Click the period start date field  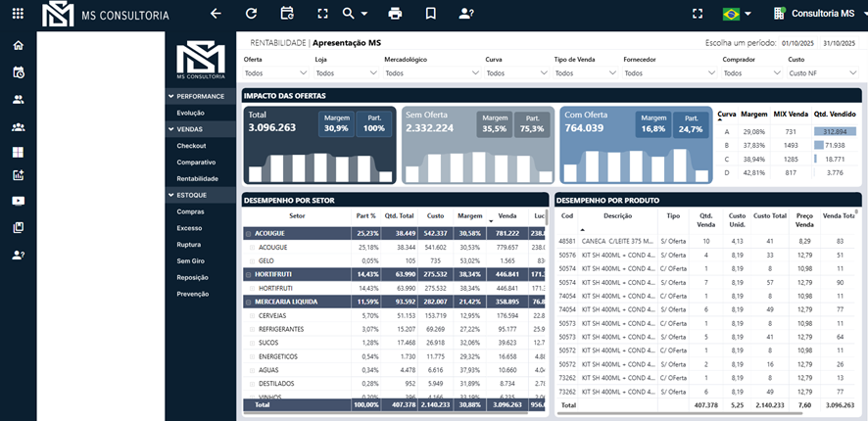800,43
